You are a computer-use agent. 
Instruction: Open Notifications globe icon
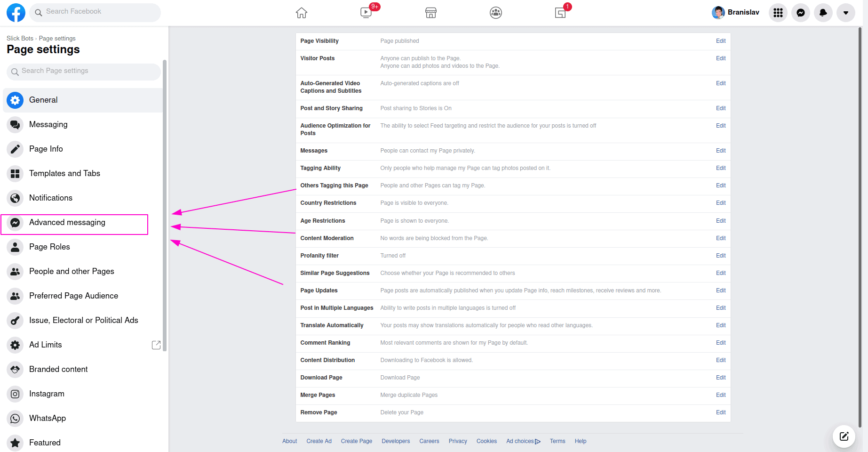point(15,198)
